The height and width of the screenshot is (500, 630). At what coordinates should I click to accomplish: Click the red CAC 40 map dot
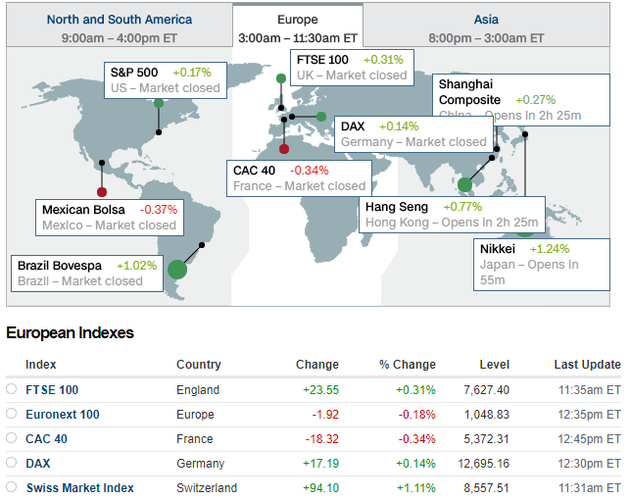pos(284,149)
